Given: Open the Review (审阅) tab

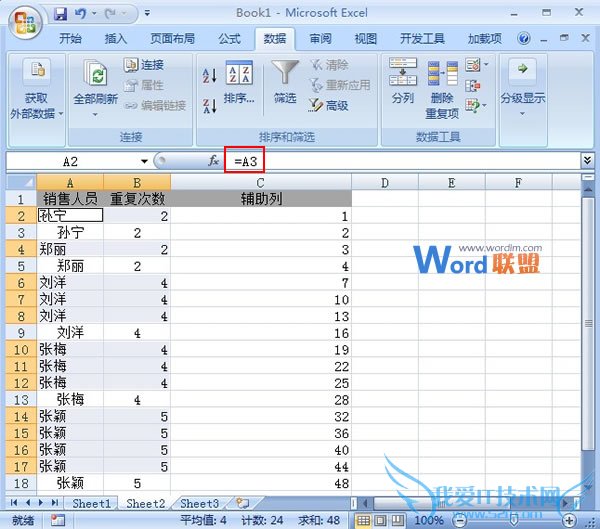Looking at the screenshot, I should (x=320, y=38).
